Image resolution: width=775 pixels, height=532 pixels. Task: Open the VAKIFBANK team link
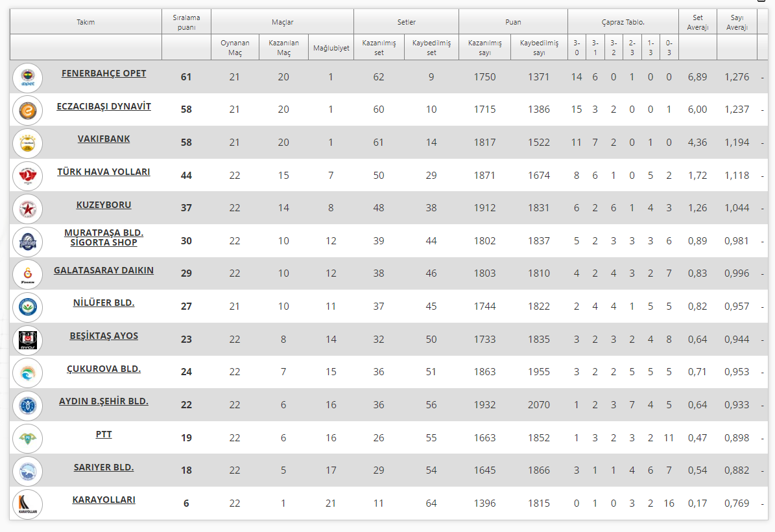pyautogui.click(x=104, y=139)
